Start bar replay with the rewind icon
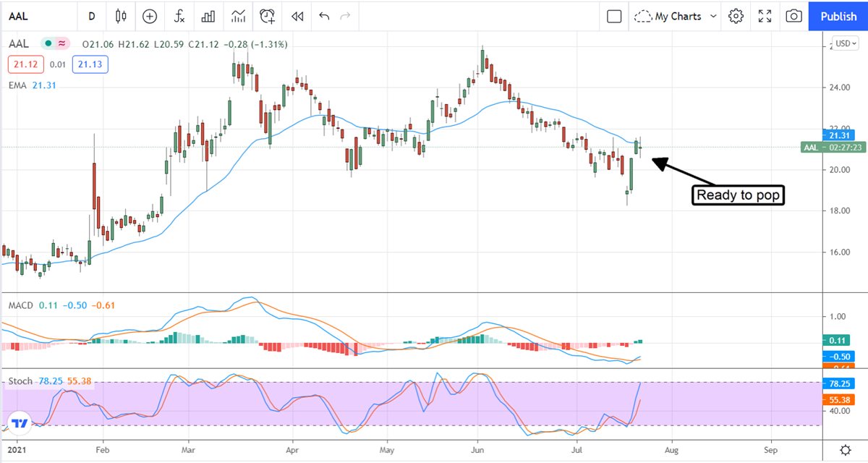 click(297, 16)
